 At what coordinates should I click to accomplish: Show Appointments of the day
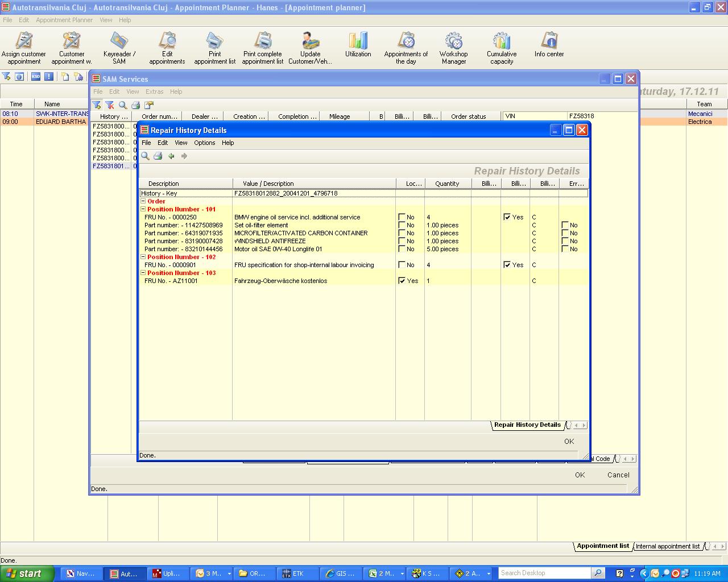[x=406, y=48]
